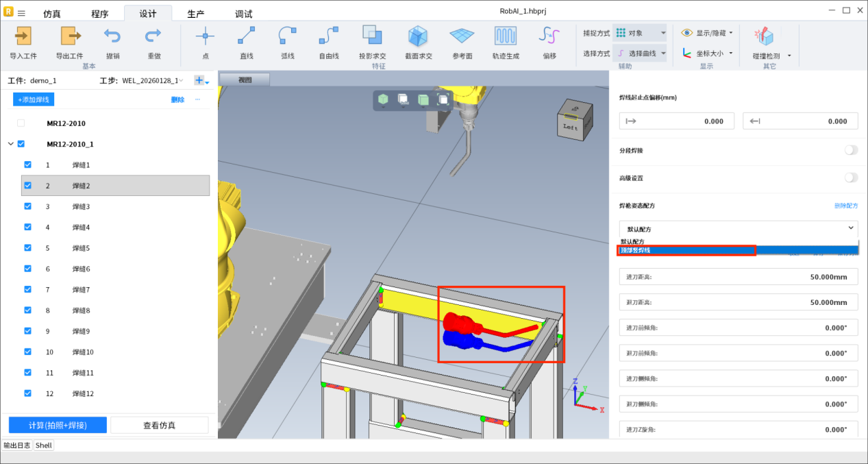Click the 投影求交 projection intersect icon
This screenshot has width=868, height=464.
[x=372, y=36]
